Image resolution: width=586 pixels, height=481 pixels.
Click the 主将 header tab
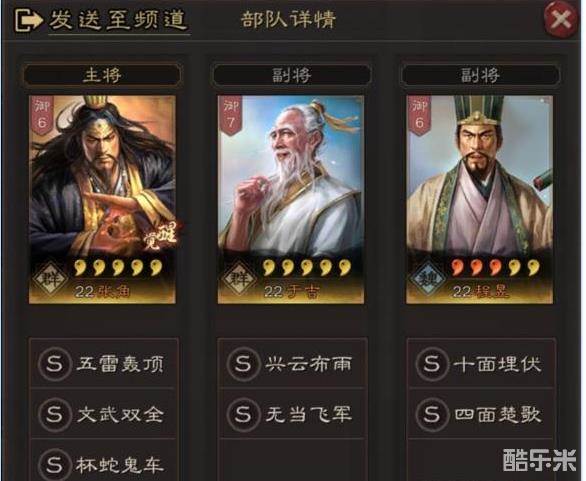click(102, 75)
